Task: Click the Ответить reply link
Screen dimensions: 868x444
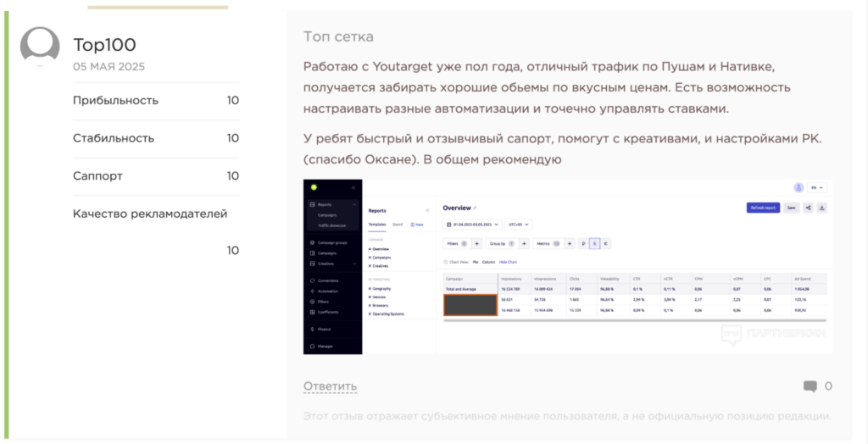Action: [x=330, y=386]
